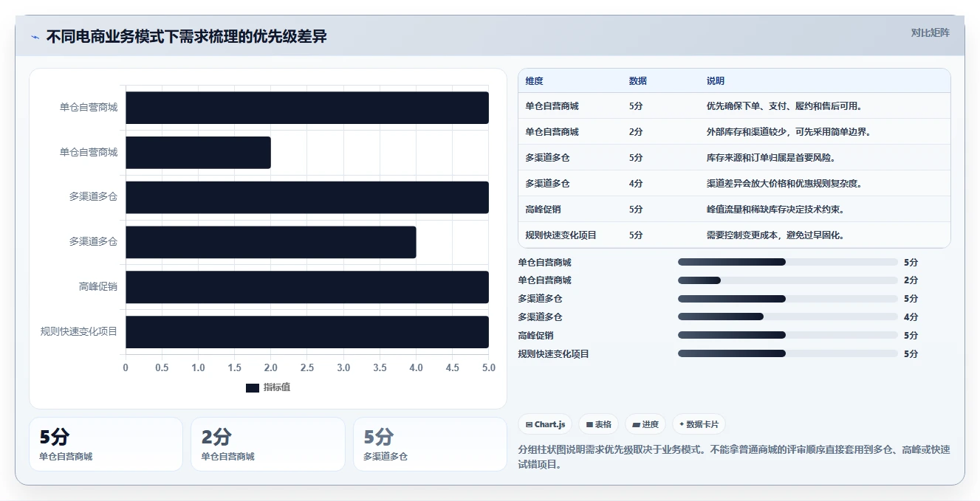Click the 4.5 tick on the chart x-axis

(453, 367)
